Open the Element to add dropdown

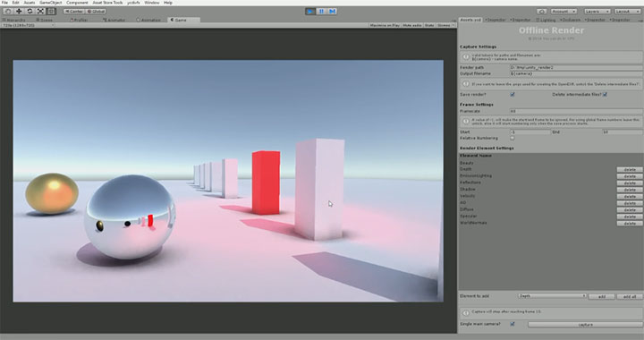[552, 296]
